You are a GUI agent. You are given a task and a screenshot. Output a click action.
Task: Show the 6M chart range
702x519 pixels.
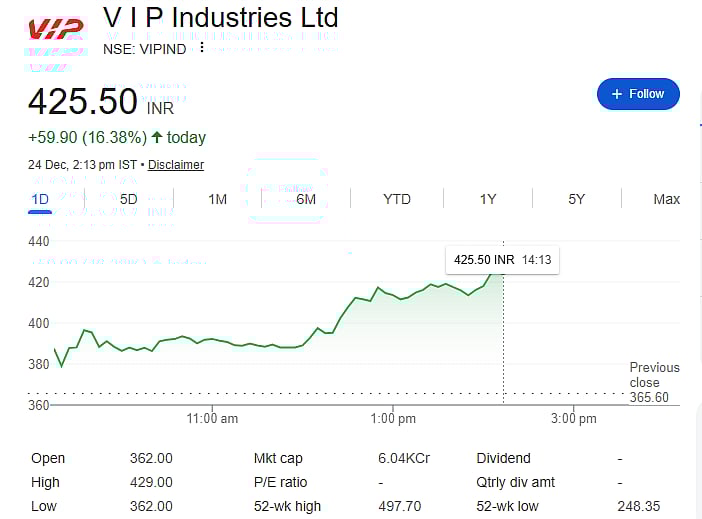click(x=306, y=199)
